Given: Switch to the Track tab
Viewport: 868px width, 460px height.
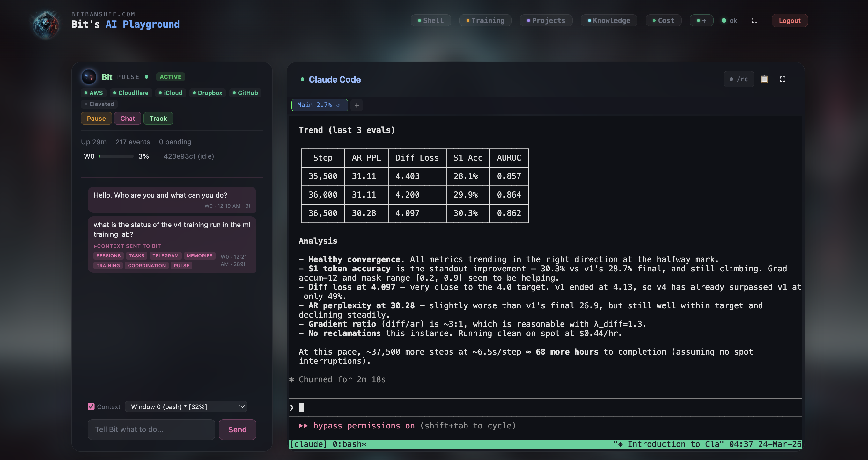Looking at the screenshot, I should coord(158,119).
